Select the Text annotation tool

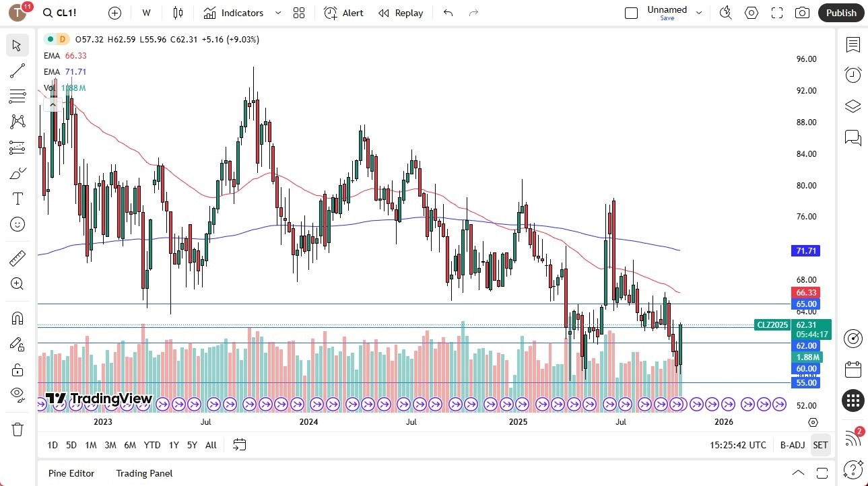tap(18, 198)
